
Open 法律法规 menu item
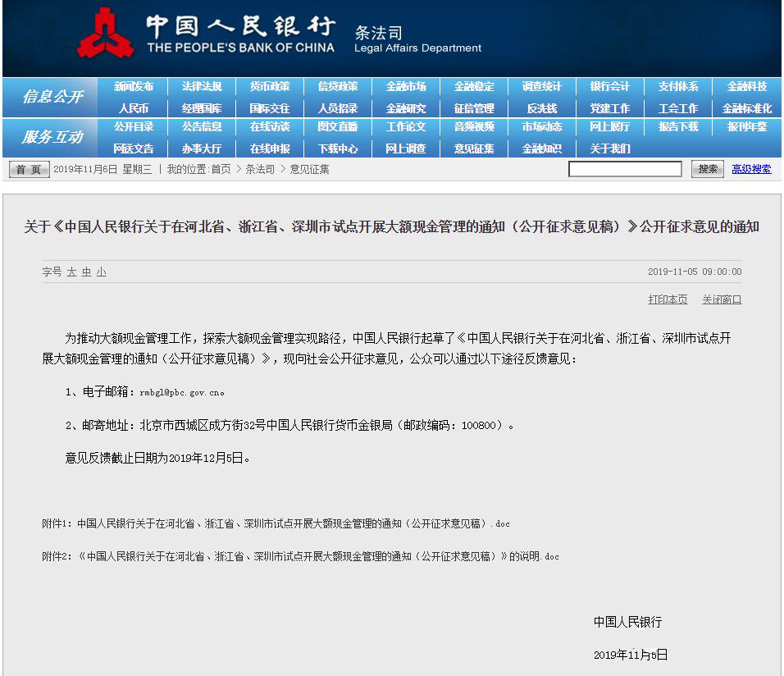click(x=202, y=87)
